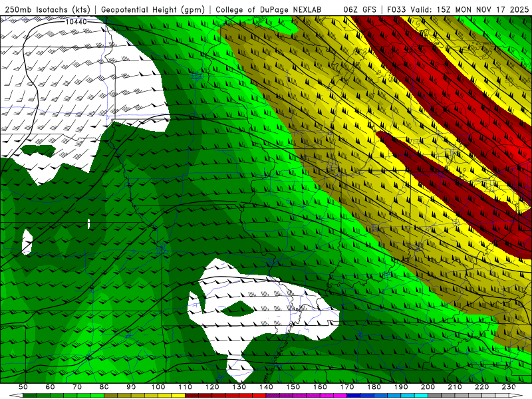The height and width of the screenshot is (399, 532).
Task: Click the 190 value on the color scale
Action: tap(401, 387)
